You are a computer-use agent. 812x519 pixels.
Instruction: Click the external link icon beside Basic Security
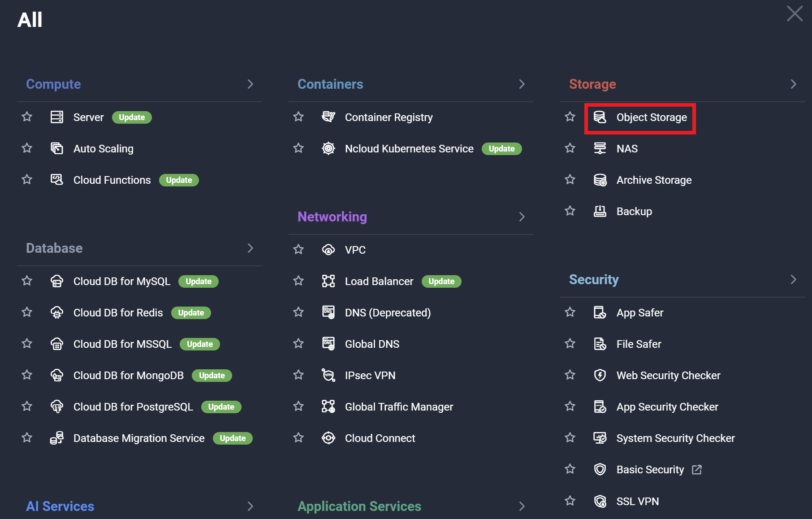(x=697, y=469)
